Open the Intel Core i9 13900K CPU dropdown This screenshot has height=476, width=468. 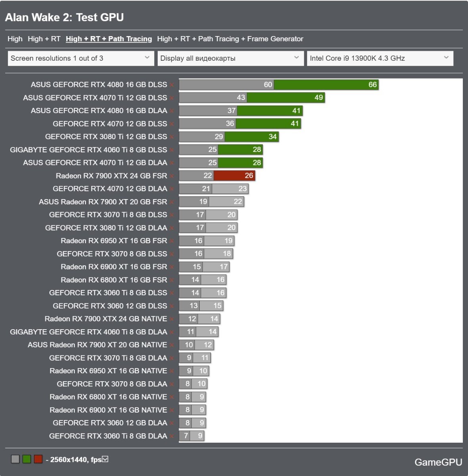(380, 58)
